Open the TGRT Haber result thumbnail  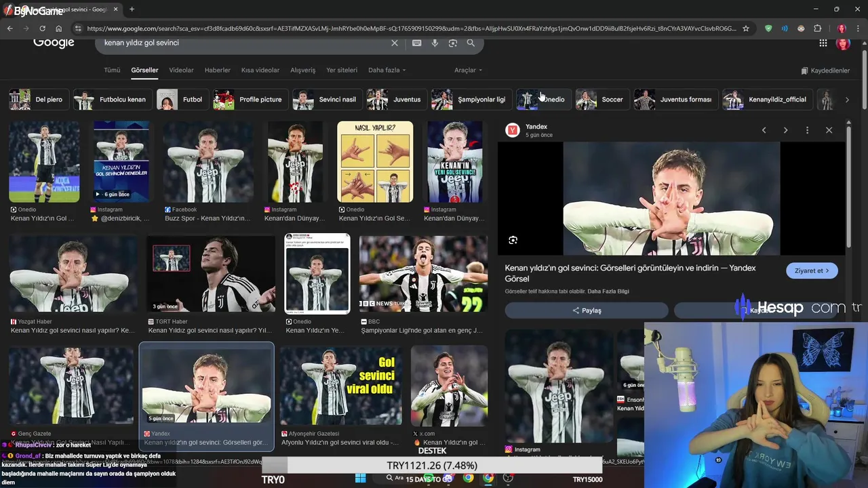coord(211,274)
